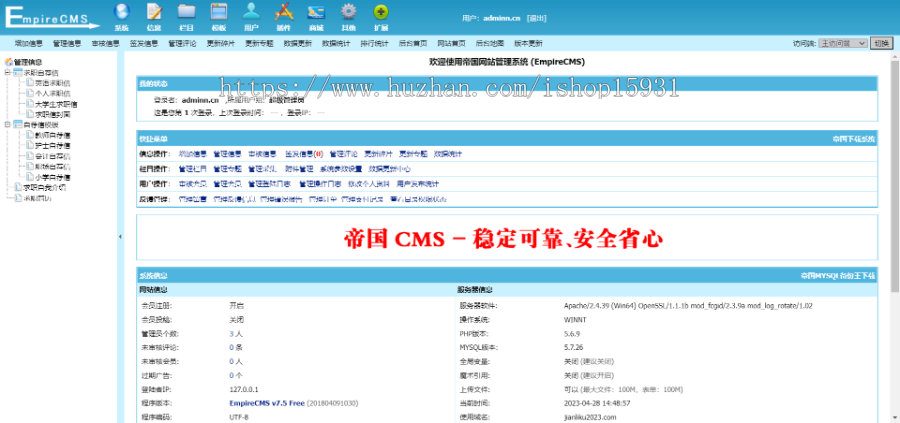The width and height of the screenshot is (900, 423).
Task: Select 求职自我介绍 in the tree
Action: click(x=45, y=188)
